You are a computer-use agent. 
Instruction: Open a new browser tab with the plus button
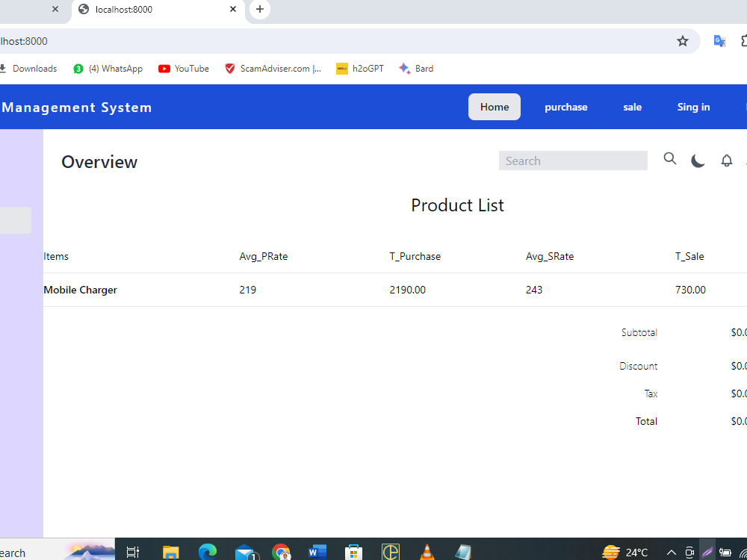click(x=258, y=10)
